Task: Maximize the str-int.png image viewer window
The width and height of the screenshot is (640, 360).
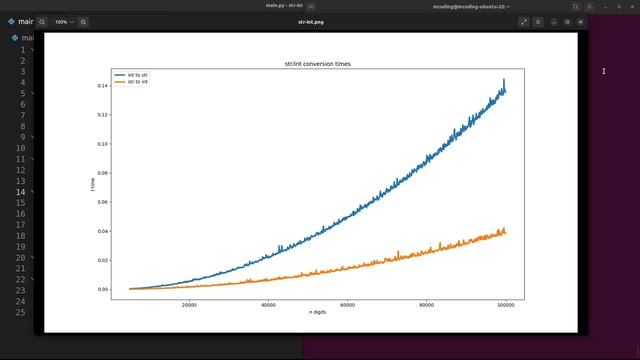Action: [567, 22]
